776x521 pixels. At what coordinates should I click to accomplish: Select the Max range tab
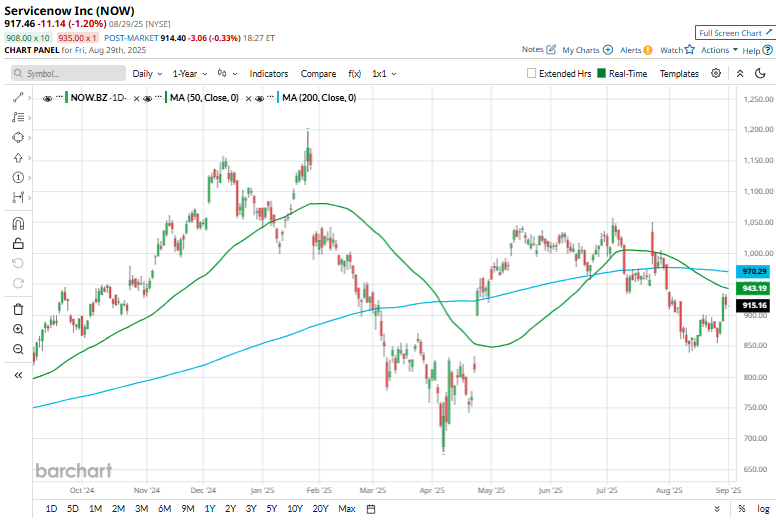tap(347, 509)
